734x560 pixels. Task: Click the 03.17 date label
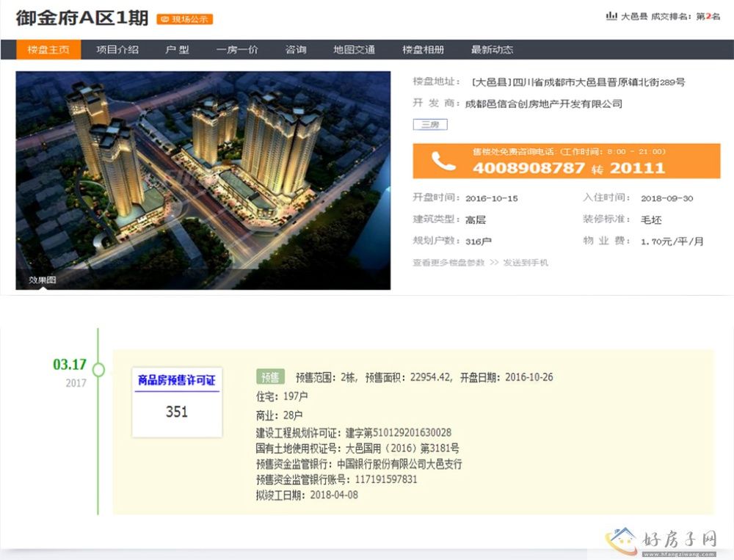tap(70, 364)
